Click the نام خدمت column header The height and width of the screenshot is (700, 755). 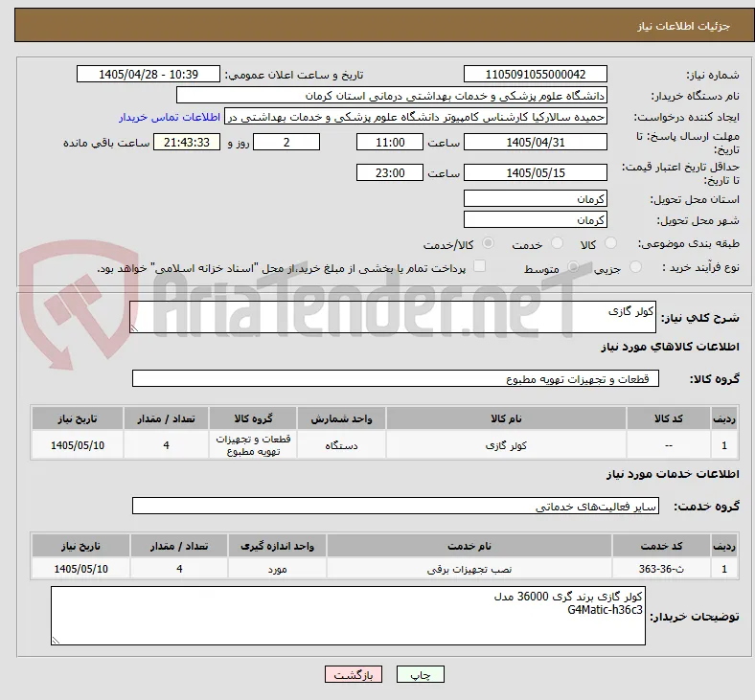click(469, 546)
